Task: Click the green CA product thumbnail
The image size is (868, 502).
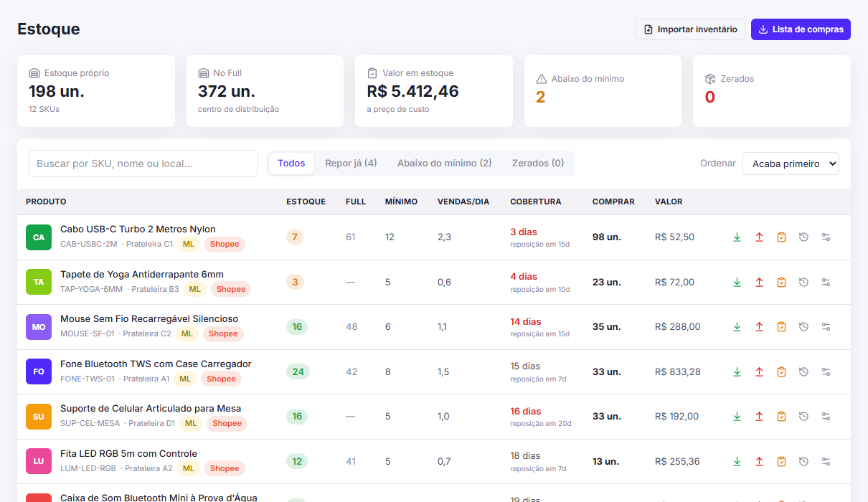Action: [39, 237]
